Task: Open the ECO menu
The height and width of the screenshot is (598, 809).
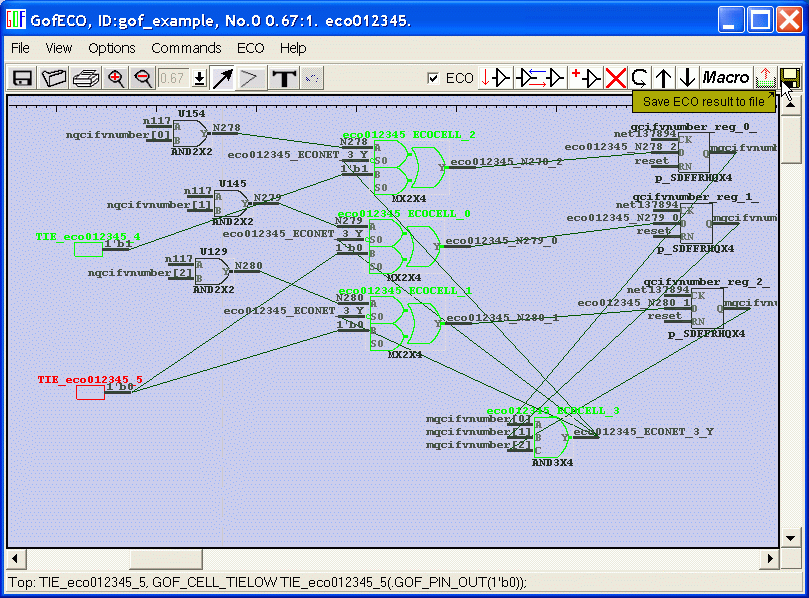Action: (x=250, y=48)
